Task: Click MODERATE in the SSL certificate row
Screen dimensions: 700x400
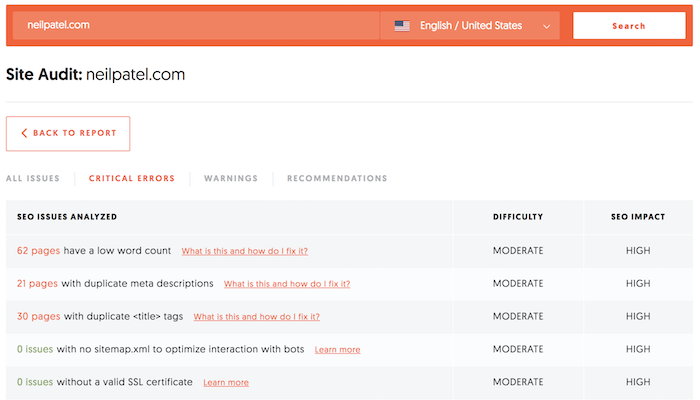Action: [518, 382]
